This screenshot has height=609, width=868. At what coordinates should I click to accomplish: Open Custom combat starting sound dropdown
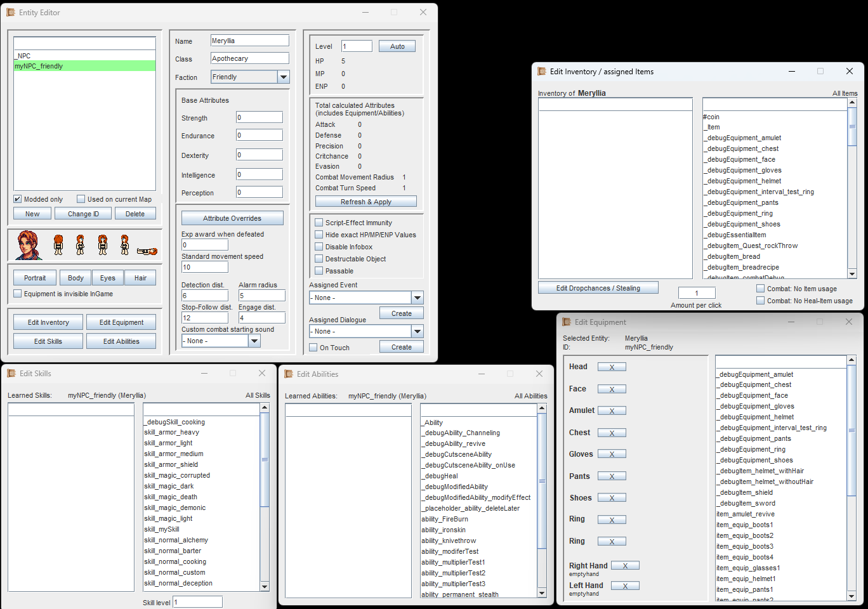254,341
